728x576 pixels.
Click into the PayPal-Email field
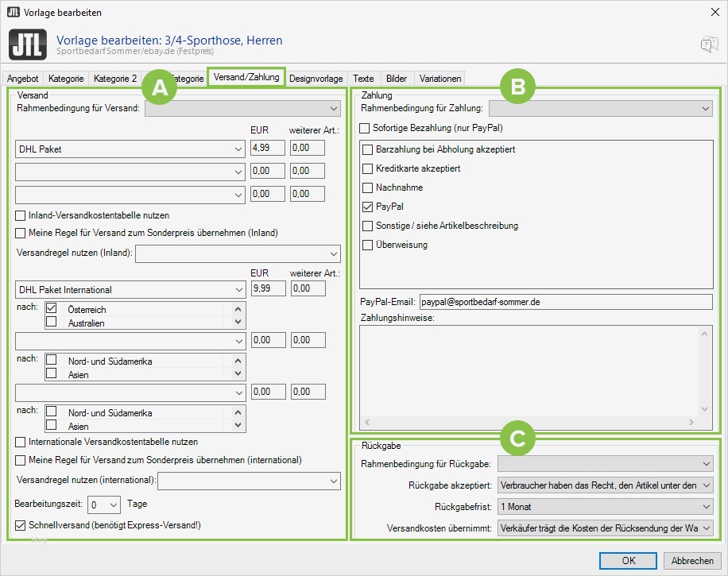[566, 302]
